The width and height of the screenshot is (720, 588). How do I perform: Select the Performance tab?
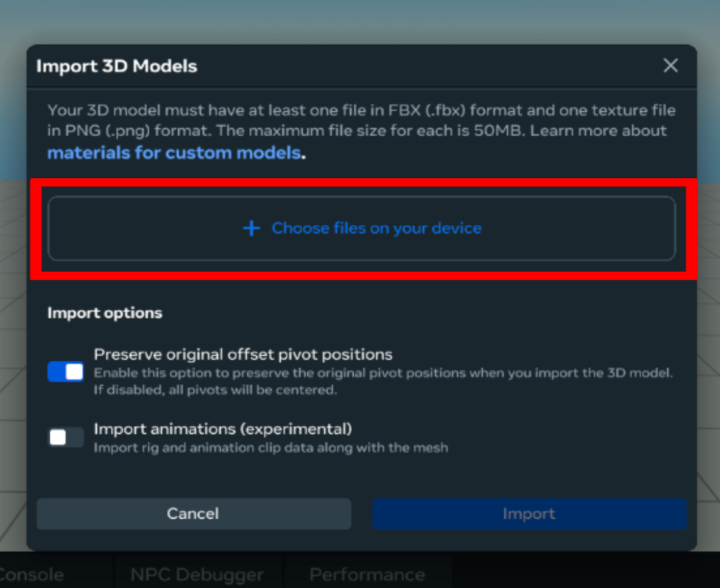click(x=367, y=575)
